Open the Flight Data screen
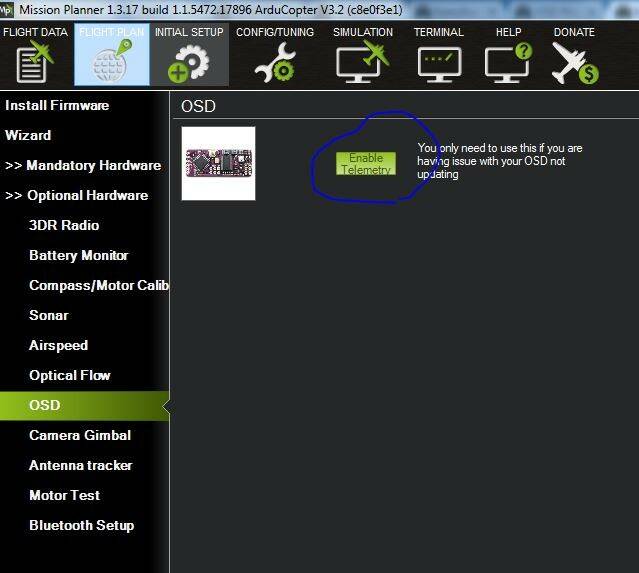 (35, 55)
